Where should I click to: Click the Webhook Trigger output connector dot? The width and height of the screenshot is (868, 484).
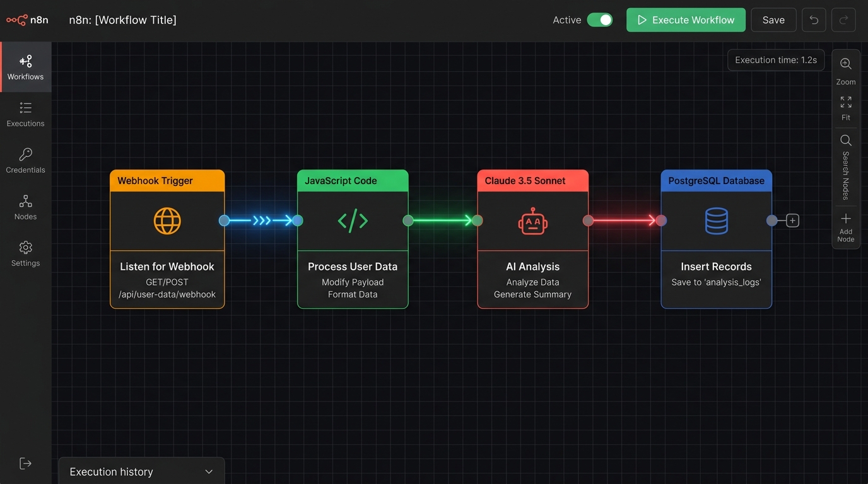coord(224,221)
